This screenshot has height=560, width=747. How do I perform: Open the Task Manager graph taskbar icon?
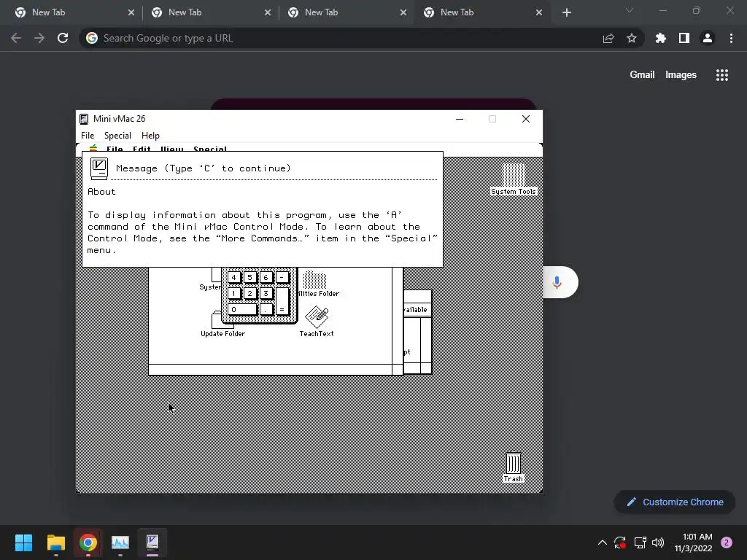120,542
